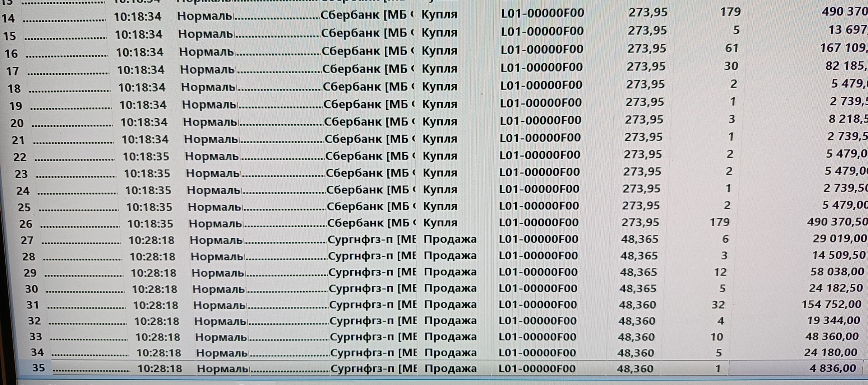The height and width of the screenshot is (385, 868).
Task: Select the volume 19 344,00
Action: pyautogui.click(x=834, y=320)
